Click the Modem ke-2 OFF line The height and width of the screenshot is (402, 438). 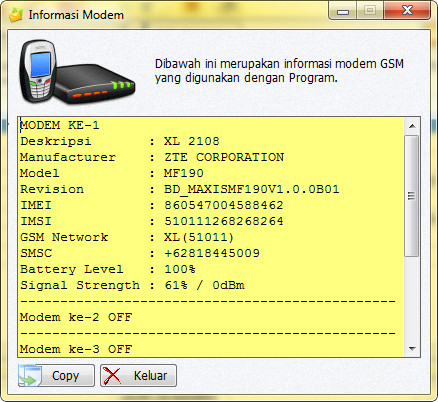76,317
